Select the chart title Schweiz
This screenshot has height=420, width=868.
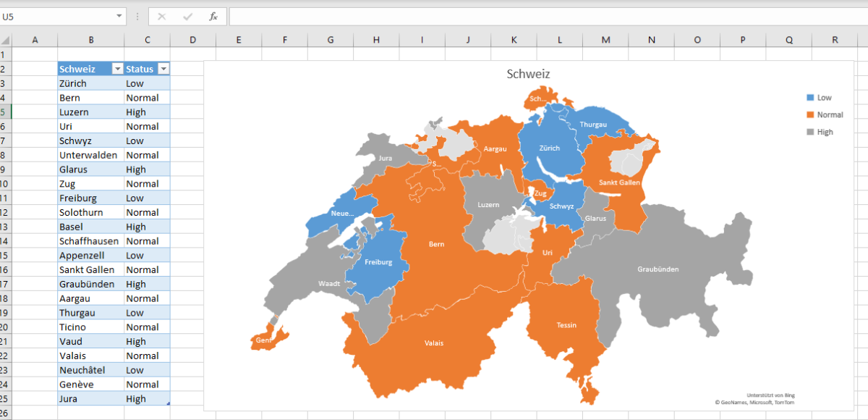[527, 73]
